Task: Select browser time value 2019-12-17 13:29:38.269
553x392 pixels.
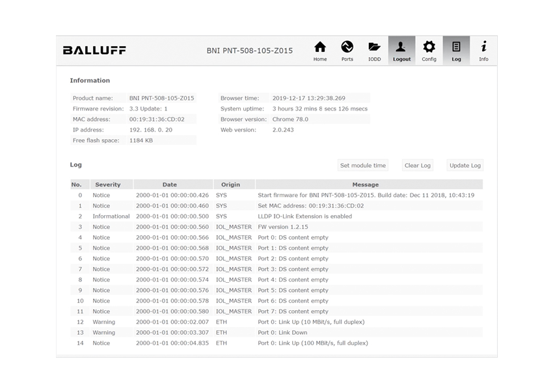Action: tap(308, 98)
